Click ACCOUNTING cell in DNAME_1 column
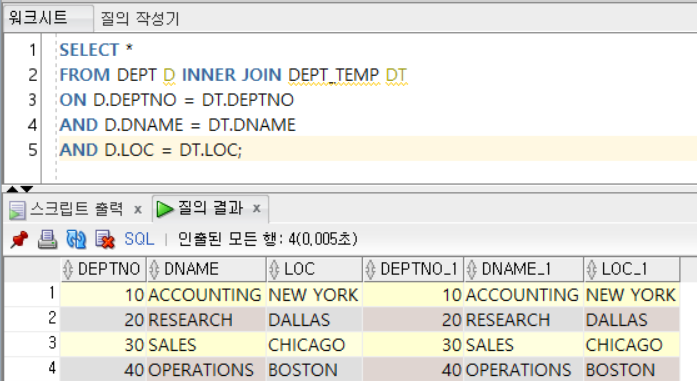 pos(524,295)
